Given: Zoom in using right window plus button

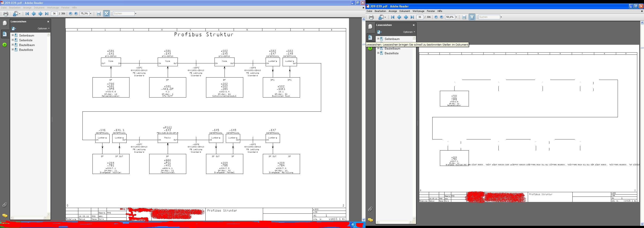Looking at the screenshot, I should [441, 17].
